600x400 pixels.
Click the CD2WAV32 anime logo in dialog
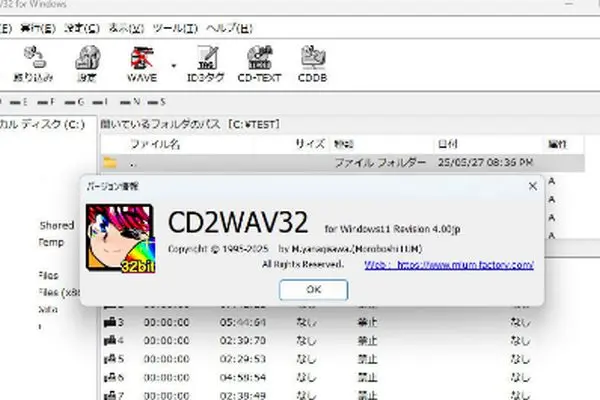tap(120, 238)
